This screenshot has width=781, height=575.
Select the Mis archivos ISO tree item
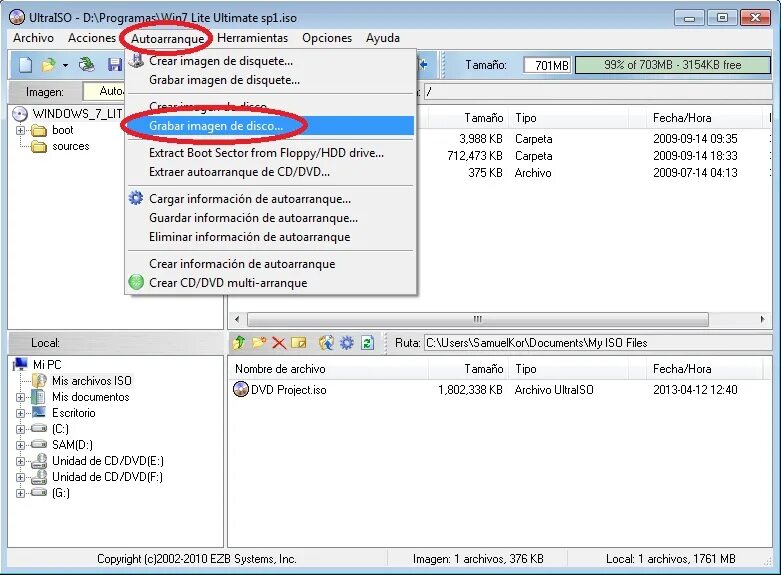pos(92,381)
